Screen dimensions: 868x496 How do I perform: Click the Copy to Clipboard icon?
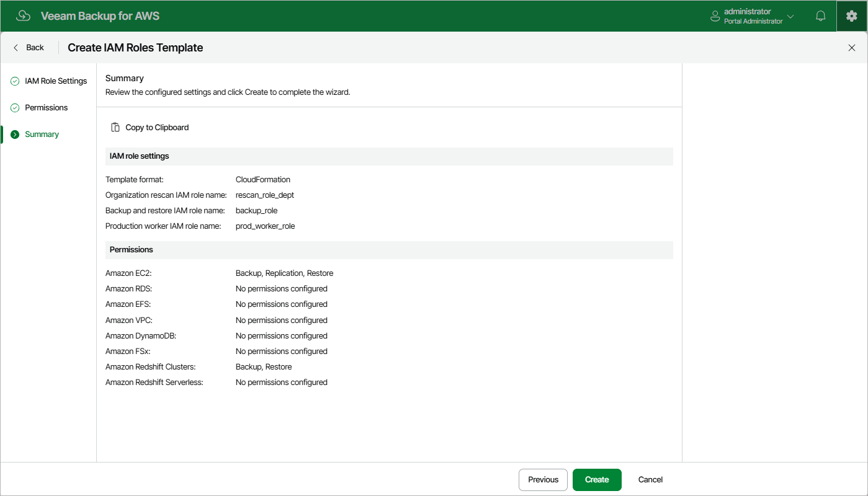(x=115, y=127)
